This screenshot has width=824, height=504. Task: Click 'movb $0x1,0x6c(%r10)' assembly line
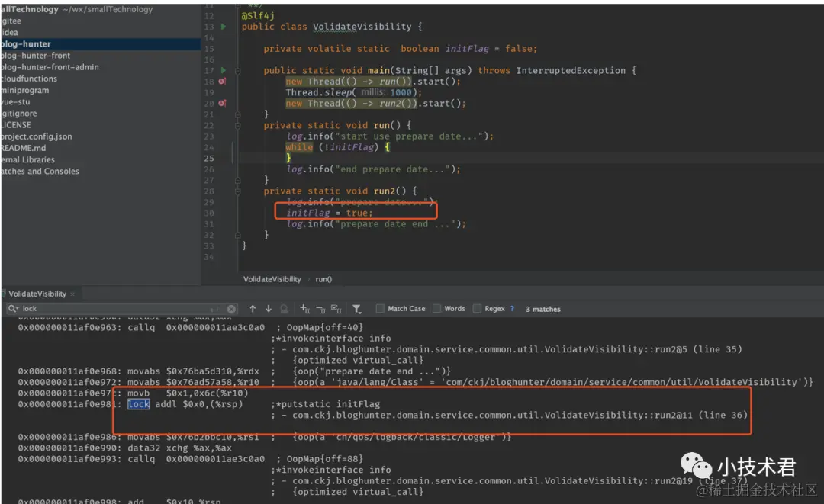pyautogui.click(x=188, y=393)
